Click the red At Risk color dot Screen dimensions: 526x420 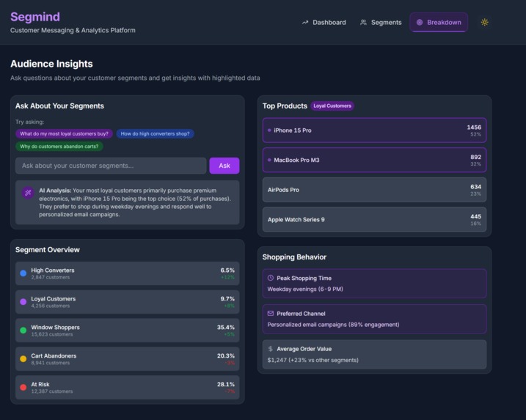click(x=23, y=387)
